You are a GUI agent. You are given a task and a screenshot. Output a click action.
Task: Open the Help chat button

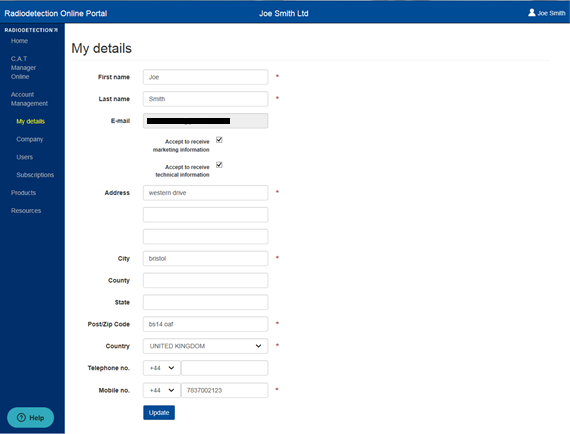[31, 417]
